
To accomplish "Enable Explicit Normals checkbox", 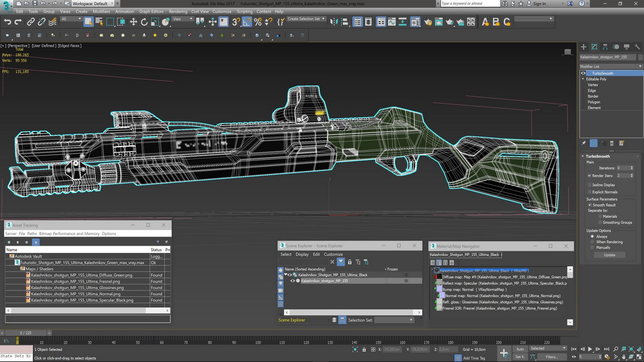I will coord(590,192).
